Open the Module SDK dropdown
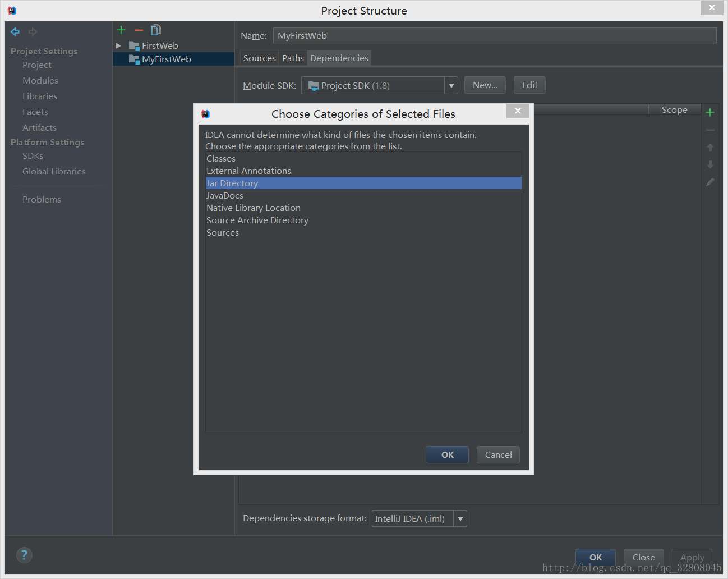Viewport: 728px width, 579px height. coord(451,85)
